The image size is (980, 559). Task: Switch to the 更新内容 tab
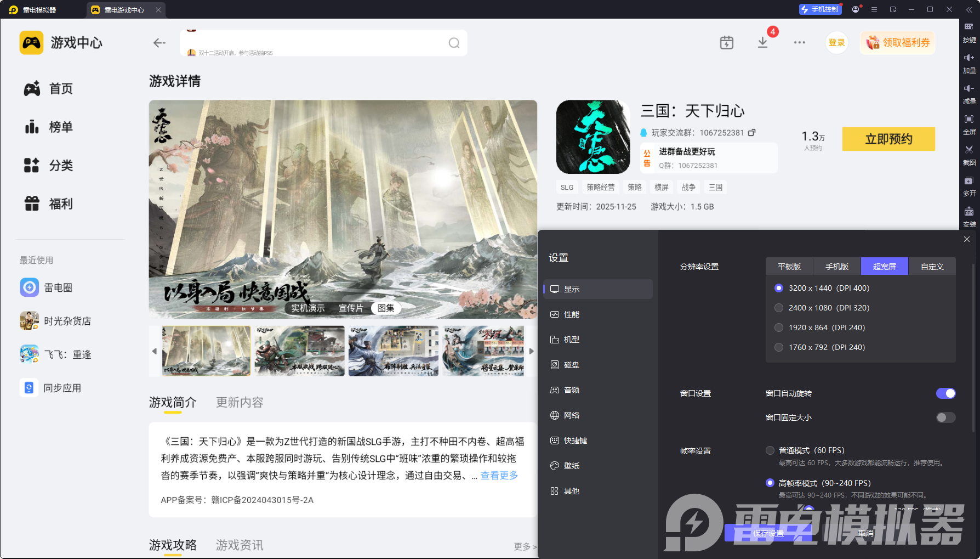tap(240, 403)
